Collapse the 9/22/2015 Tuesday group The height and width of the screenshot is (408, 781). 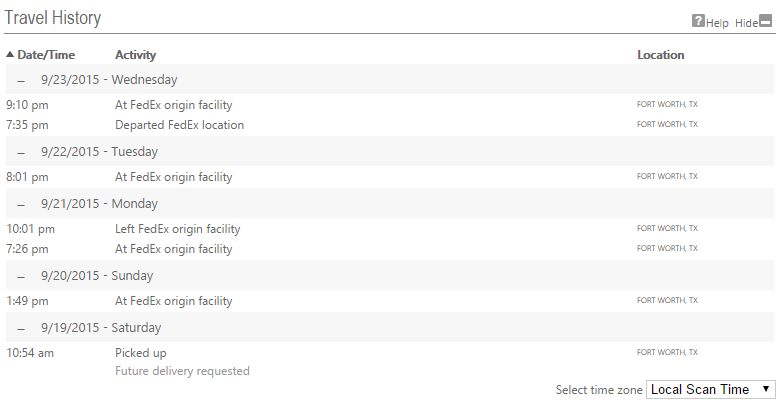coord(21,152)
